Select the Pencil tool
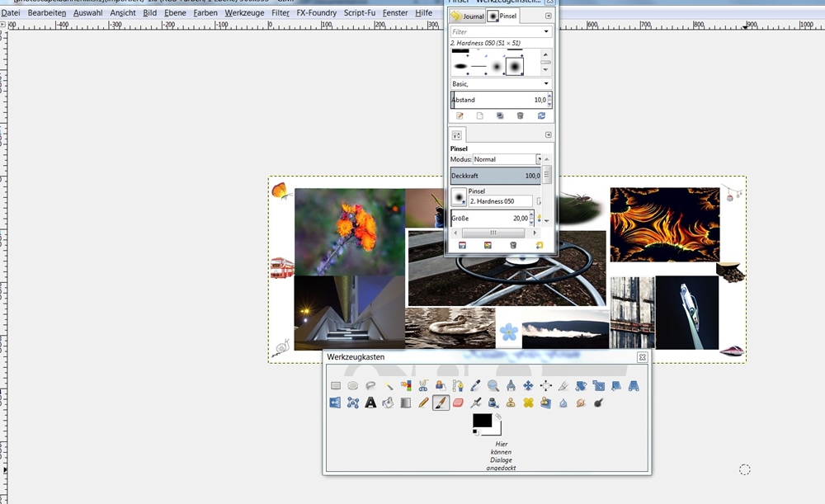This screenshot has height=504, width=825. pyautogui.click(x=423, y=403)
